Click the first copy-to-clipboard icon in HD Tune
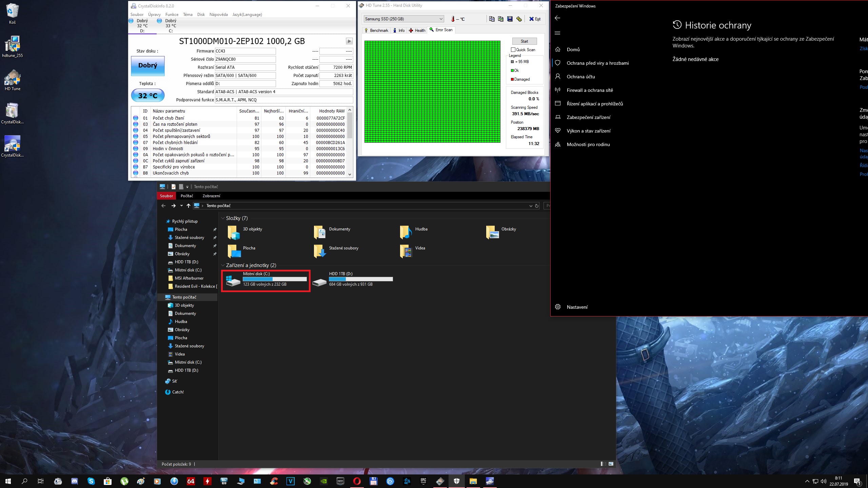 492,19
